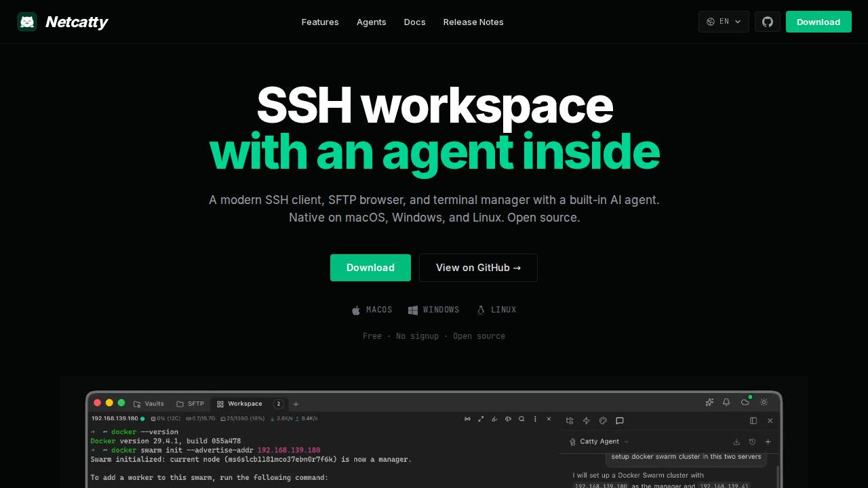The height and width of the screenshot is (488, 868).
Task: Click the notification bell icon in preview
Action: (x=726, y=402)
